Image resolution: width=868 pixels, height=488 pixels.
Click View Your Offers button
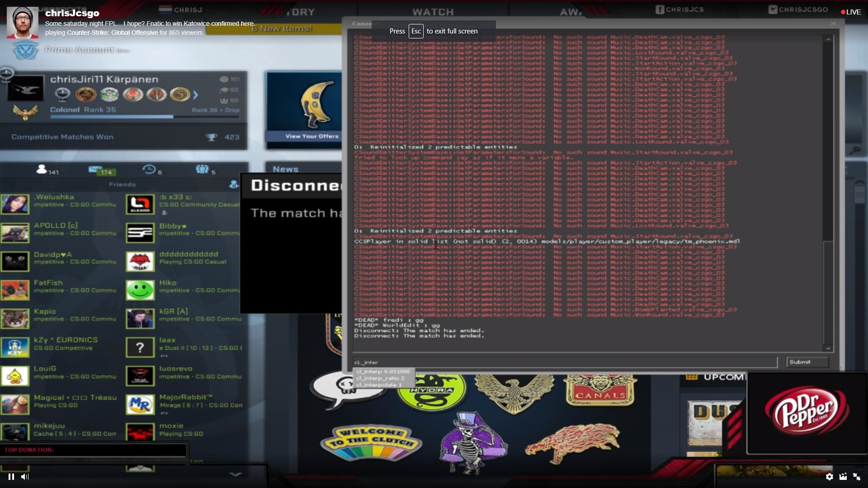coord(311,136)
